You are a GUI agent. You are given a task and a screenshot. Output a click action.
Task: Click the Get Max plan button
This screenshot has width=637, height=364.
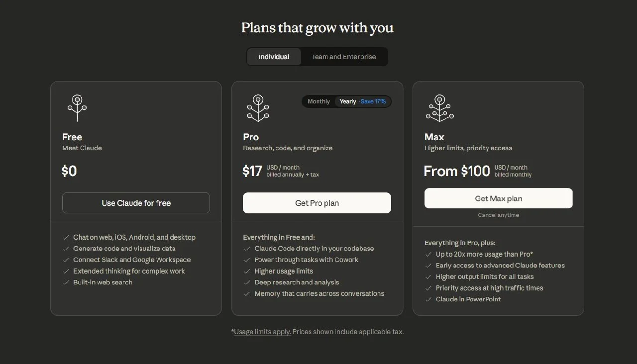(499, 198)
